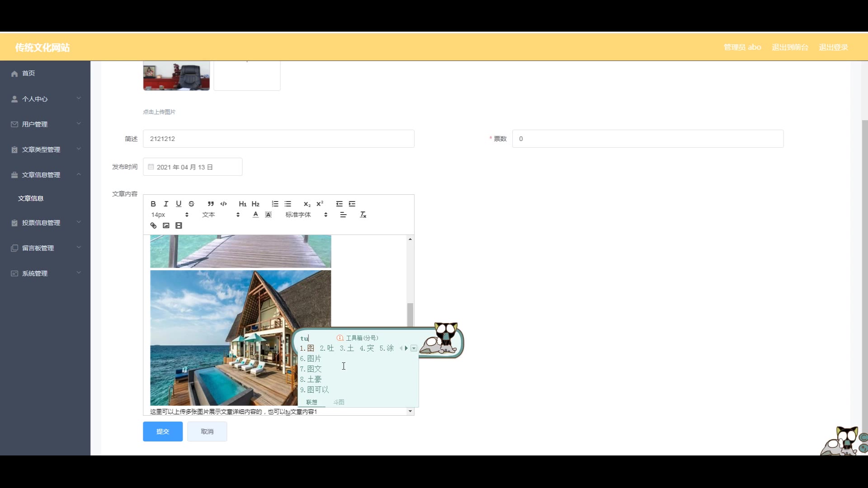Toggle italic text formatting
Viewport: 868px width, 488px height.
click(166, 204)
